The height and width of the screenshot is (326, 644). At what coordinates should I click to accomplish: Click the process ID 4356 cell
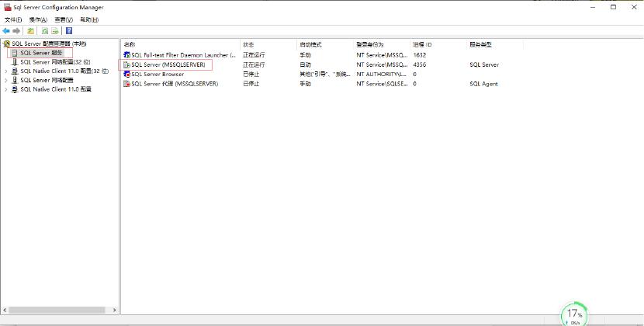(420, 64)
